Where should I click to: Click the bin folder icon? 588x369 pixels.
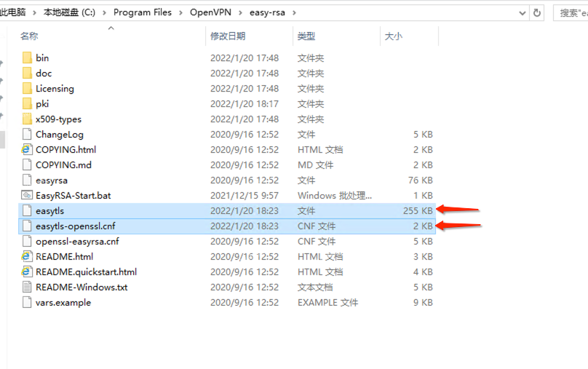tap(27, 57)
